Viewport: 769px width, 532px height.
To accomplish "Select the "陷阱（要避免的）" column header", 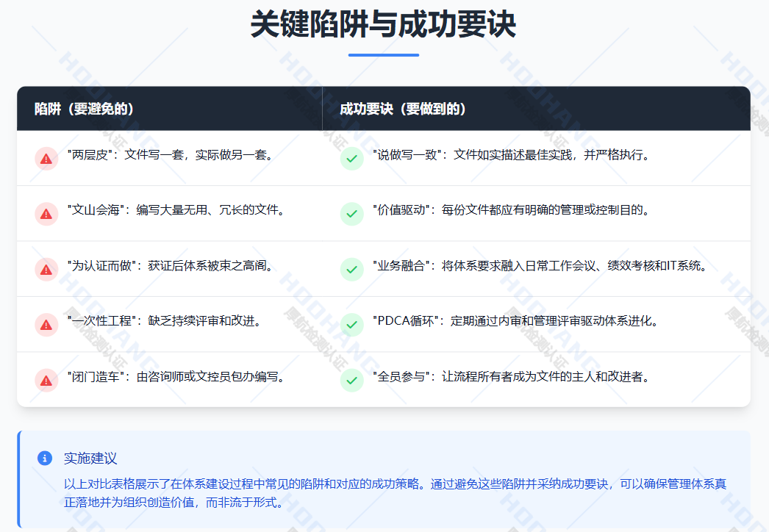I will [x=84, y=109].
